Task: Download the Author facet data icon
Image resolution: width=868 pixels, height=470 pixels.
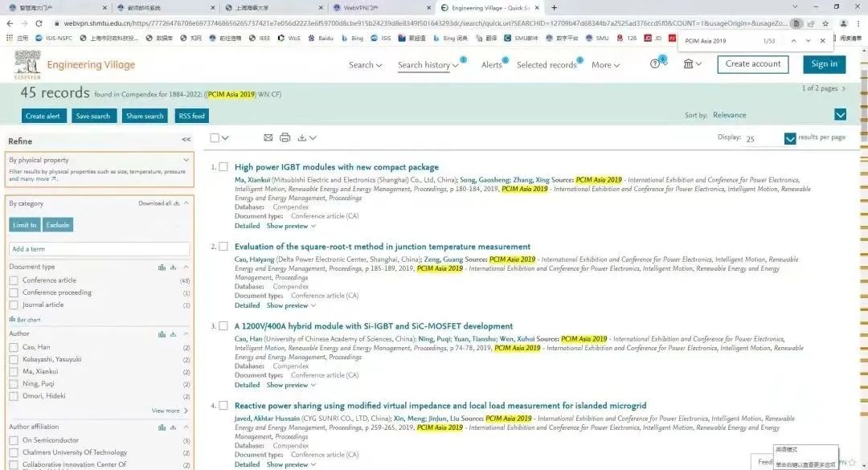Action: (x=173, y=333)
